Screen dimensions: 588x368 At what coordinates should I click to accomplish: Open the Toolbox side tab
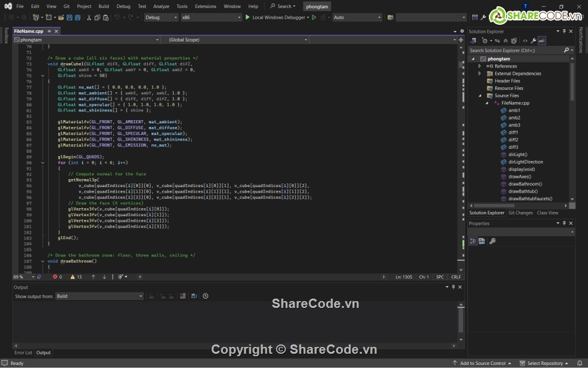tap(6, 35)
